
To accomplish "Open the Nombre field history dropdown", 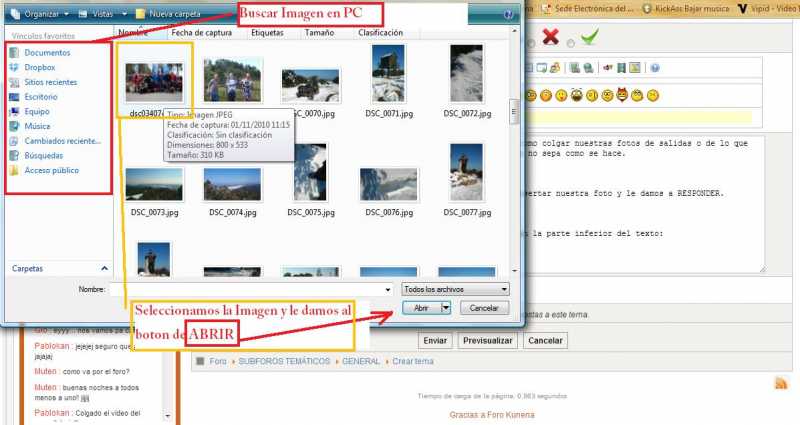I will coord(388,290).
